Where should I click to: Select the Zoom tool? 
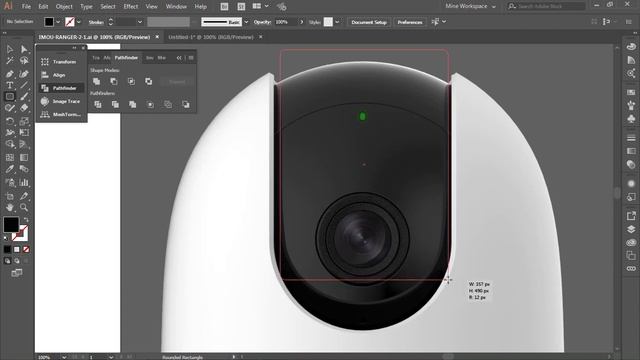point(24,207)
